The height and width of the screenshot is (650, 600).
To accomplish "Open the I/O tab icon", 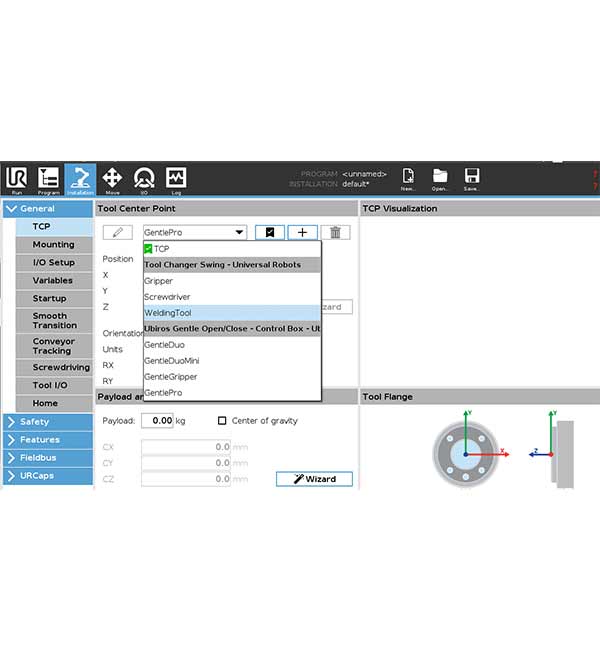I will (144, 179).
